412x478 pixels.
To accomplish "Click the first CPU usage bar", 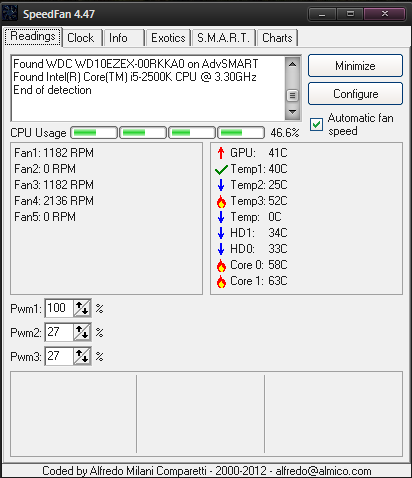I will click(x=94, y=133).
